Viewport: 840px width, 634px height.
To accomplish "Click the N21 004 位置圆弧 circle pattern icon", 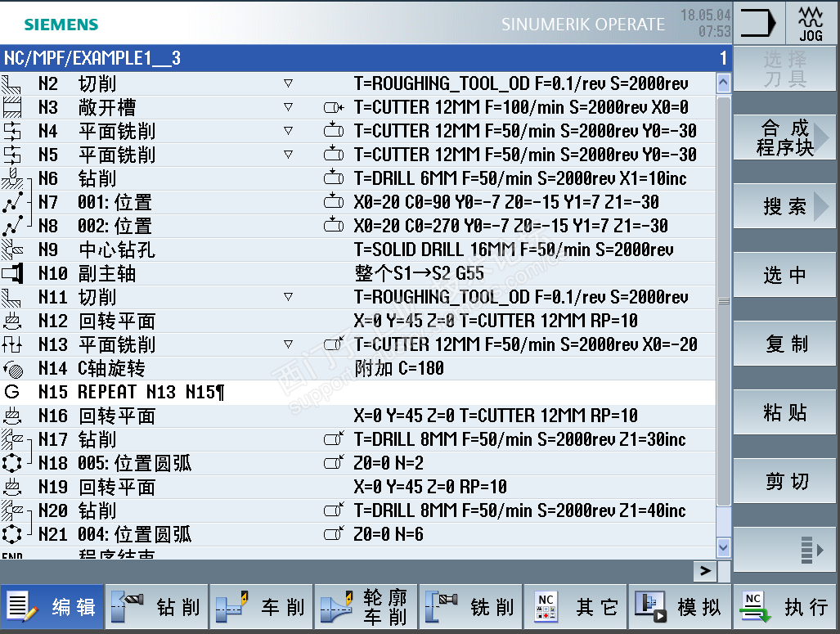I will [x=11, y=534].
